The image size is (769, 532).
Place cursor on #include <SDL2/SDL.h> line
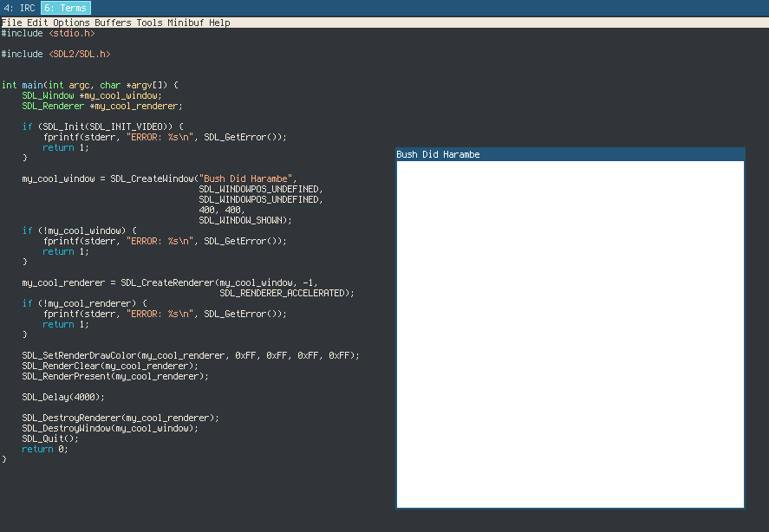click(x=55, y=54)
